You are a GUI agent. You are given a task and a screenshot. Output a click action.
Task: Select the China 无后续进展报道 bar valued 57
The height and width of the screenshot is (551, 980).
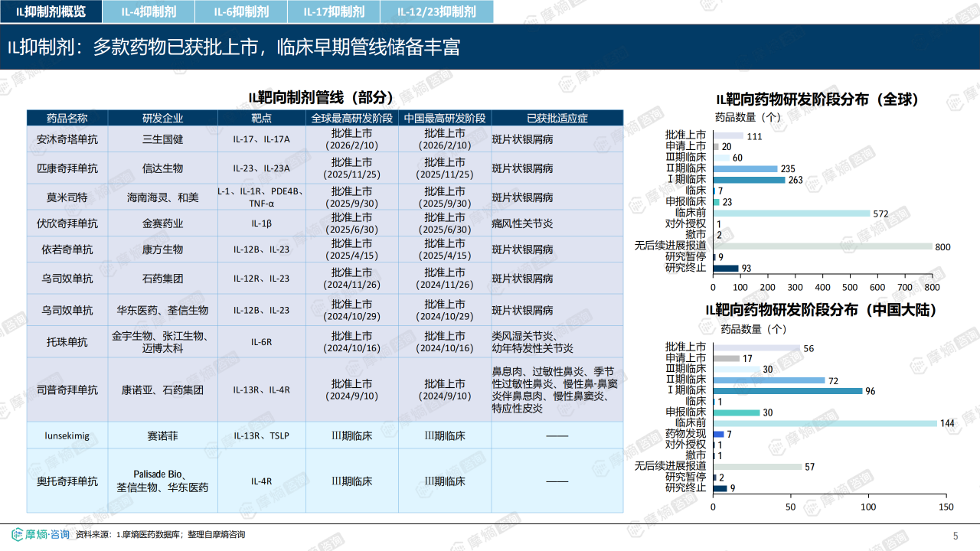click(758, 467)
